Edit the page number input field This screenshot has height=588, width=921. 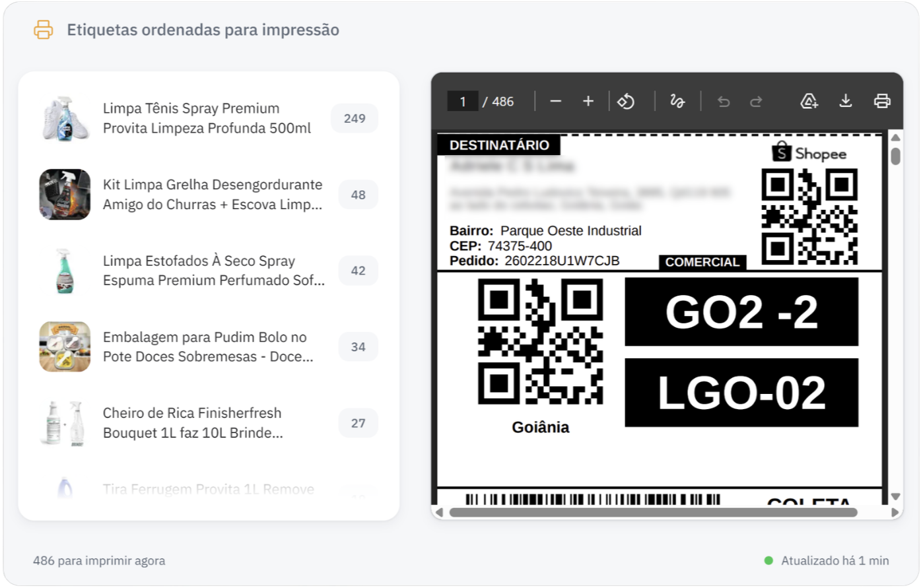463,101
